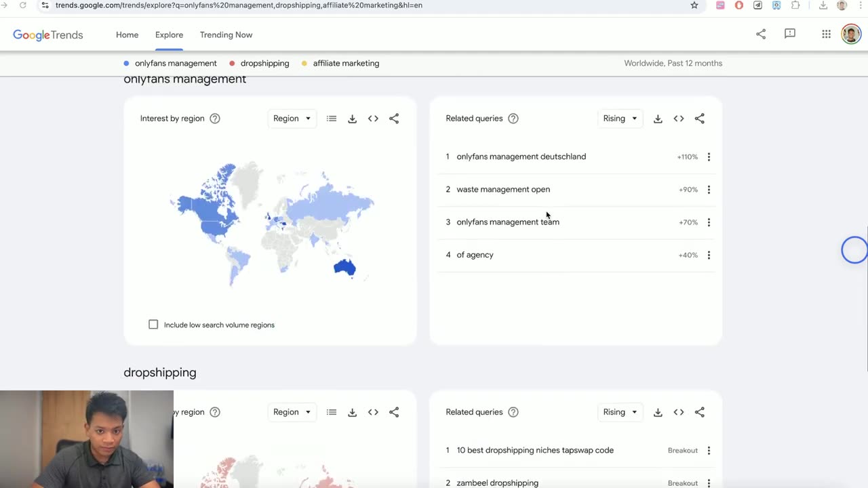Switch onlyfans region card to list view
Image resolution: width=868 pixels, height=488 pixels.
(x=332, y=119)
